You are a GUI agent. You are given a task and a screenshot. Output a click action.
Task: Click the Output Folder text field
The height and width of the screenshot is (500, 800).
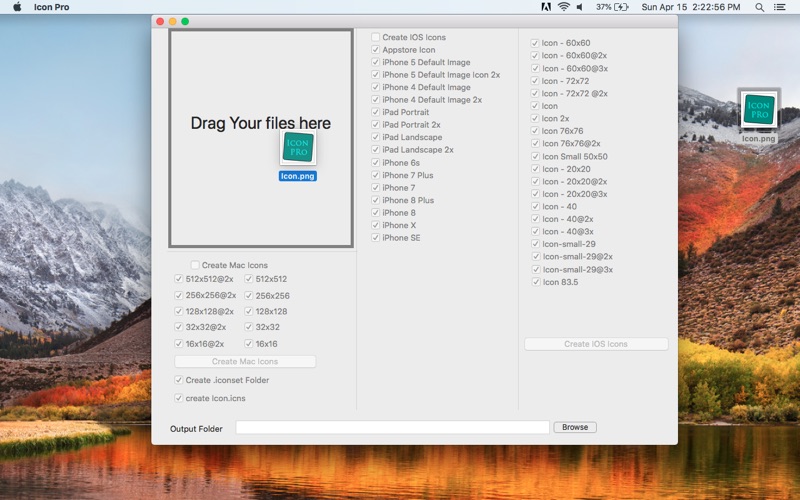pyautogui.click(x=392, y=428)
